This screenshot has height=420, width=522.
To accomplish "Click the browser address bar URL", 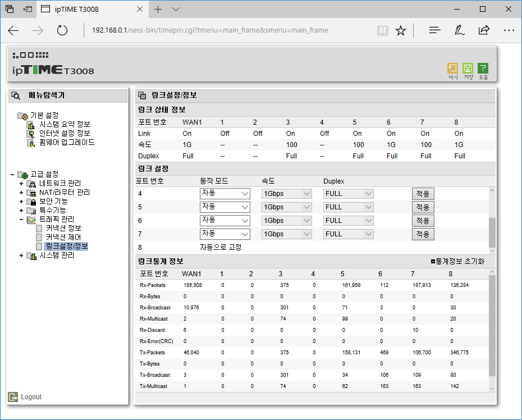I will [210, 30].
